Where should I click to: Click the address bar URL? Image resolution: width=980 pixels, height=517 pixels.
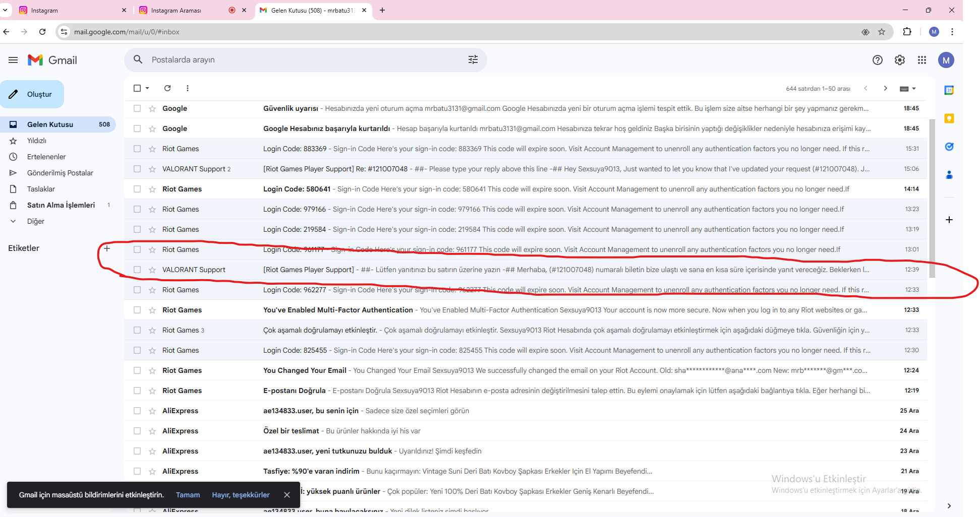point(127,32)
